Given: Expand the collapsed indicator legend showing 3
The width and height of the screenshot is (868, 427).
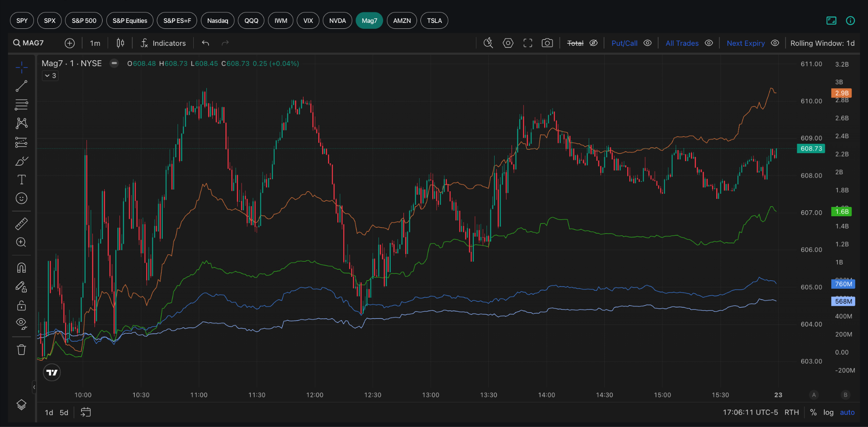Looking at the screenshot, I should pos(50,75).
